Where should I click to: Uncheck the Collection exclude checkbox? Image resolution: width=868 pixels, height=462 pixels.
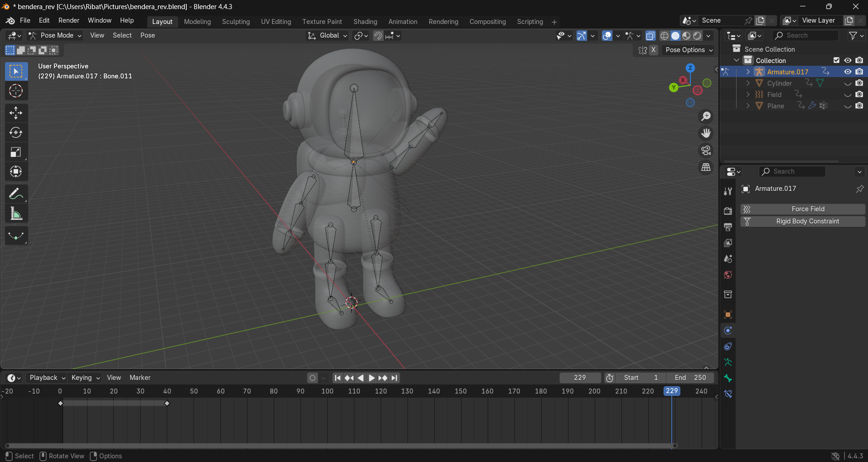pyautogui.click(x=836, y=60)
